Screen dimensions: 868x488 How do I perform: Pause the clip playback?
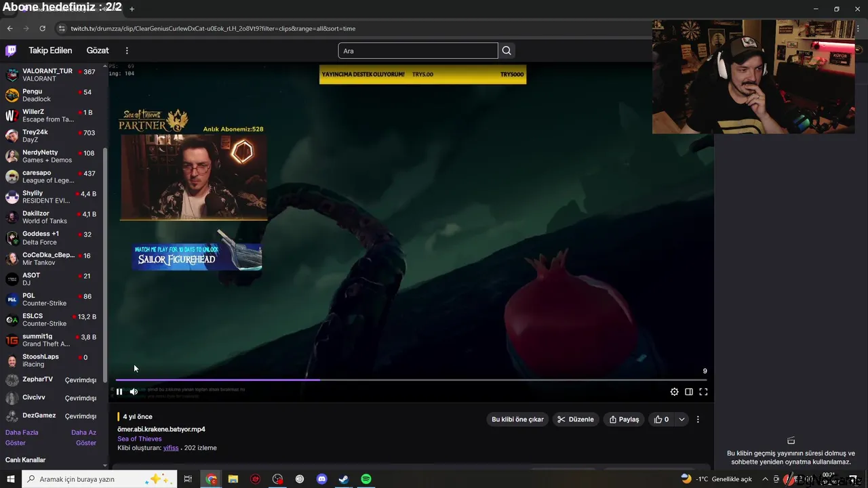click(119, 392)
